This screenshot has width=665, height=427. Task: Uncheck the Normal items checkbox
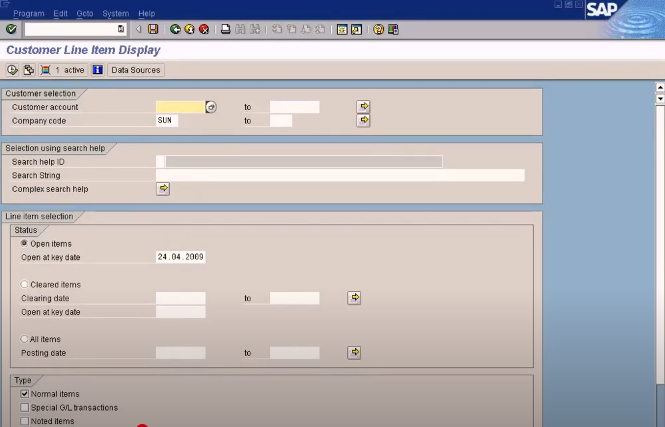(x=25, y=394)
